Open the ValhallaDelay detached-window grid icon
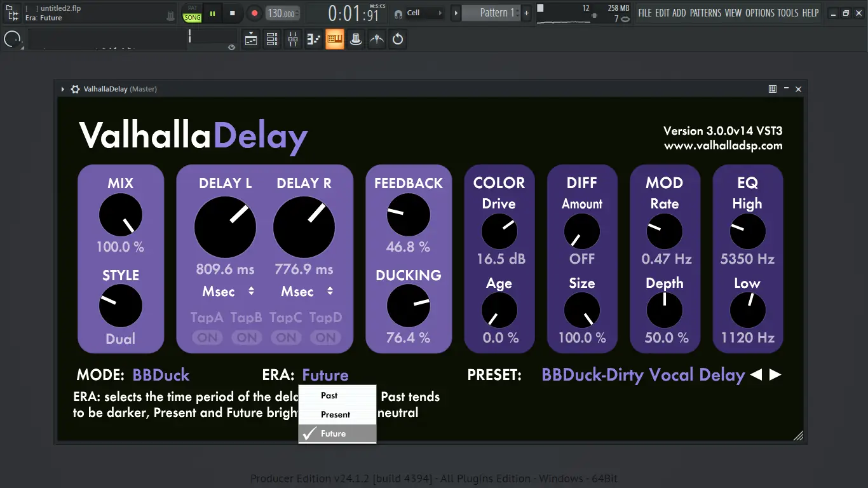 [773, 89]
